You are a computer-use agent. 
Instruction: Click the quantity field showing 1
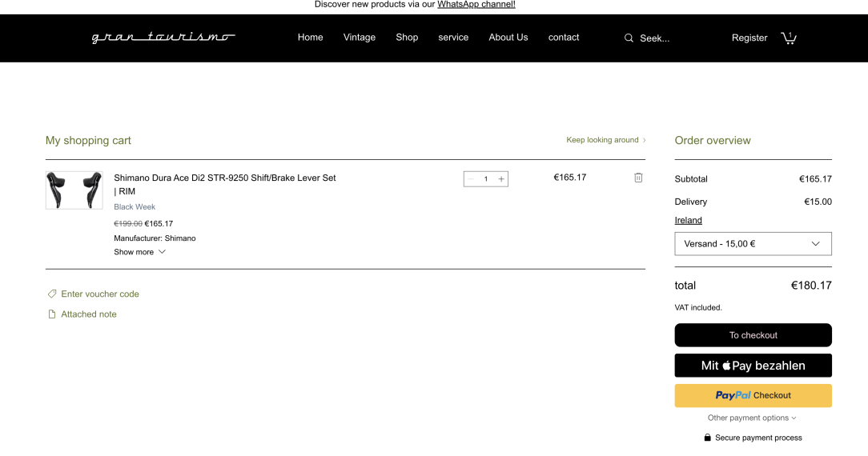tap(486, 178)
